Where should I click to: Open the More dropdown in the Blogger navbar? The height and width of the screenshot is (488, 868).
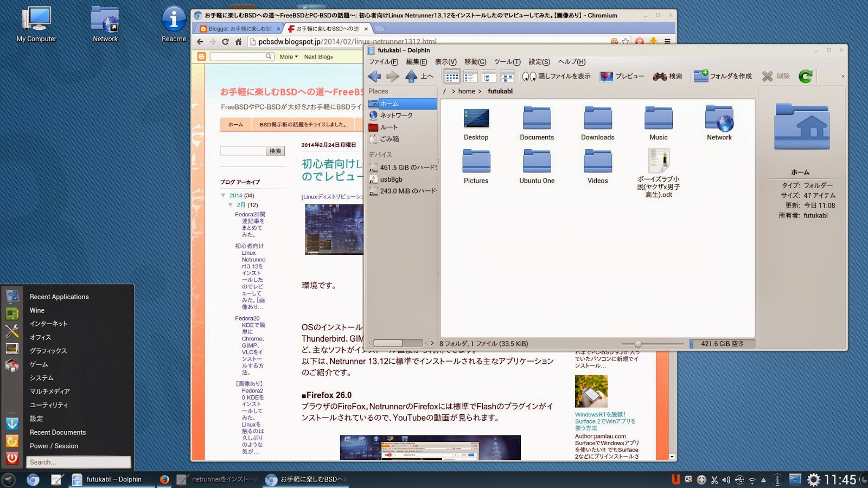tap(288, 56)
